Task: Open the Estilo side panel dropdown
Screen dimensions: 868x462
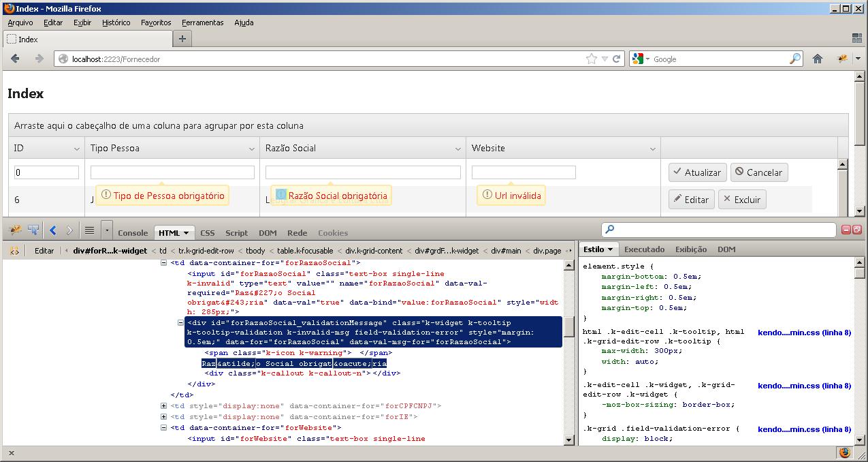Action: click(610, 249)
